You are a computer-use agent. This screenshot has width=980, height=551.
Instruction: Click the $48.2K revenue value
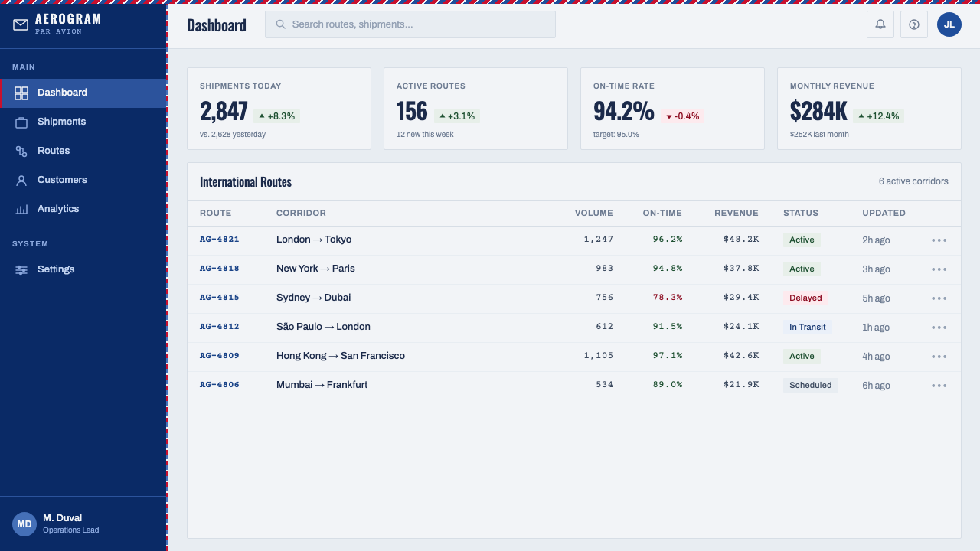(741, 240)
